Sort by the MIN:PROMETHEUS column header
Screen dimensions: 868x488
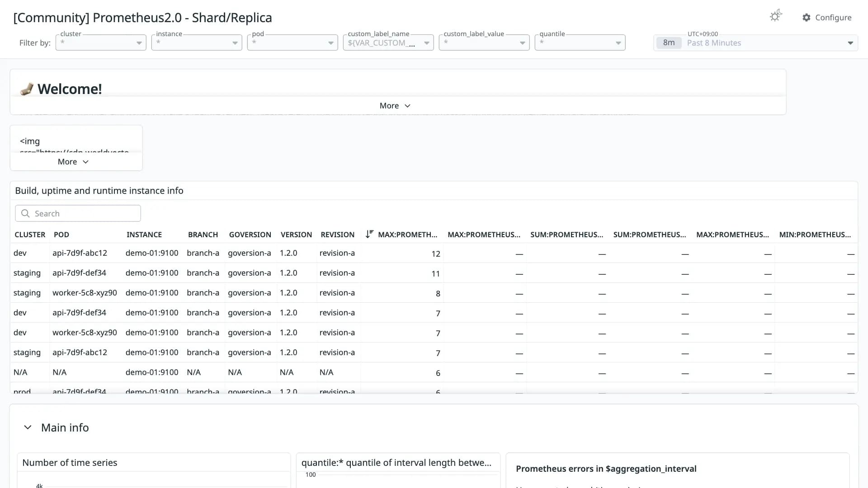tap(815, 235)
